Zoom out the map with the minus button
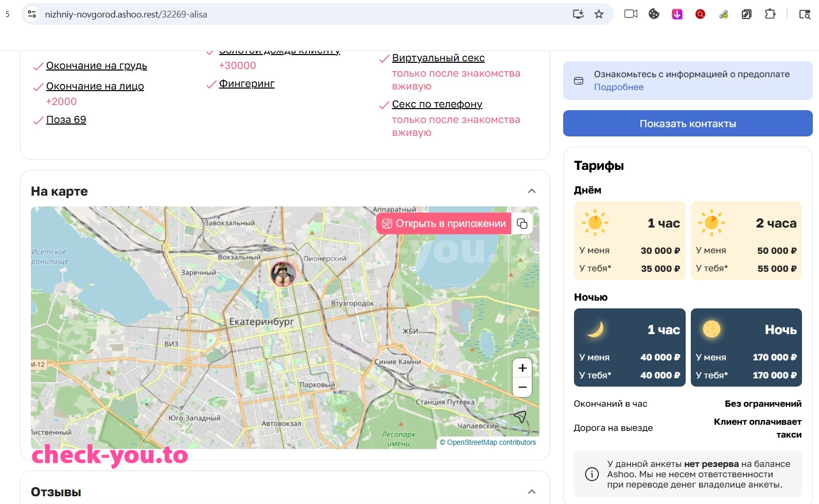Screen dimensions: 819x504 point(522,387)
